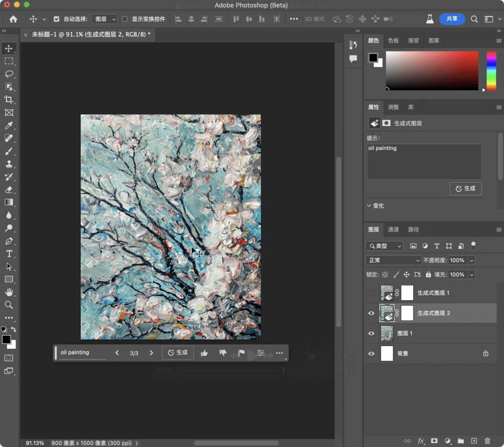Select the Eyedropper tool
Viewport: 504px width, 447px height.
pyautogui.click(x=9, y=125)
